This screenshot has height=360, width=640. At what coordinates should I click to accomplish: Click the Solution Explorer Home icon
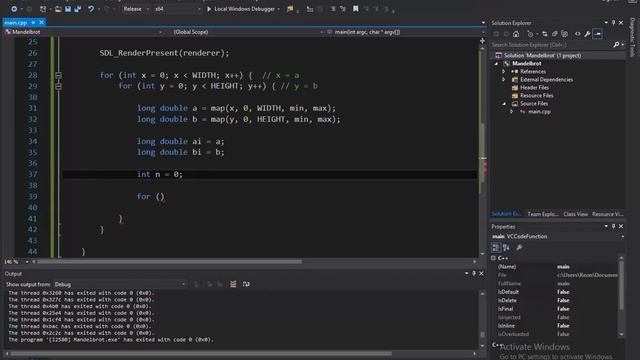click(x=516, y=34)
